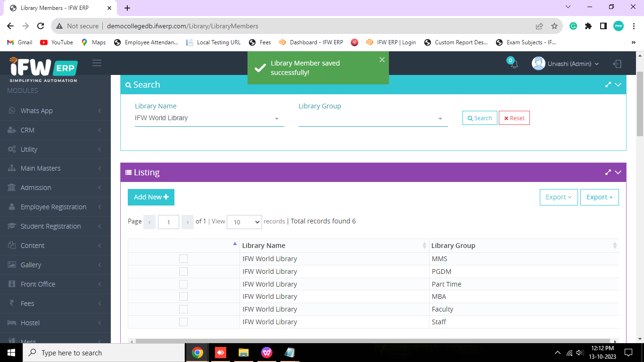This screenshot has height=362, width=644.
Task: Click Urvashi user avatar icon
Action: point(538,63)
